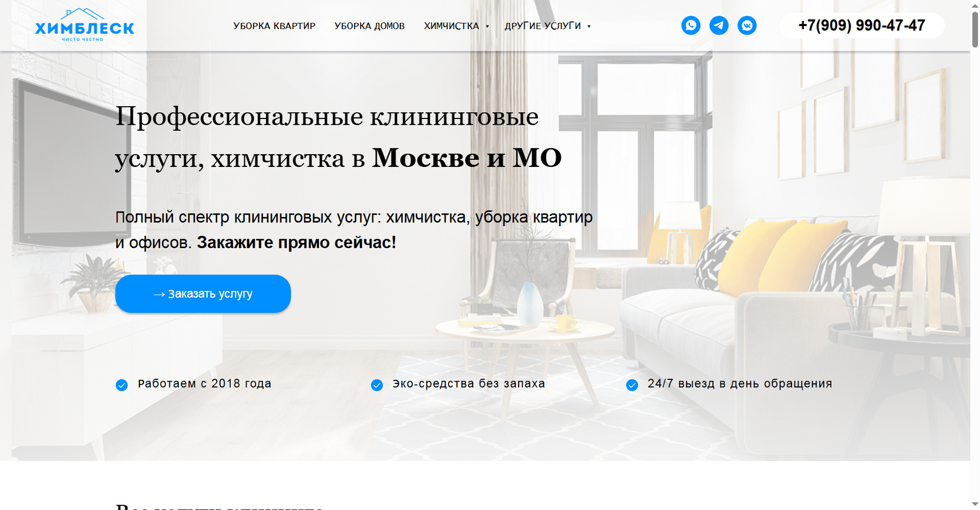
Task: Go to the УБОРКА ДОМОВ page
Action: tap(369, 26)
